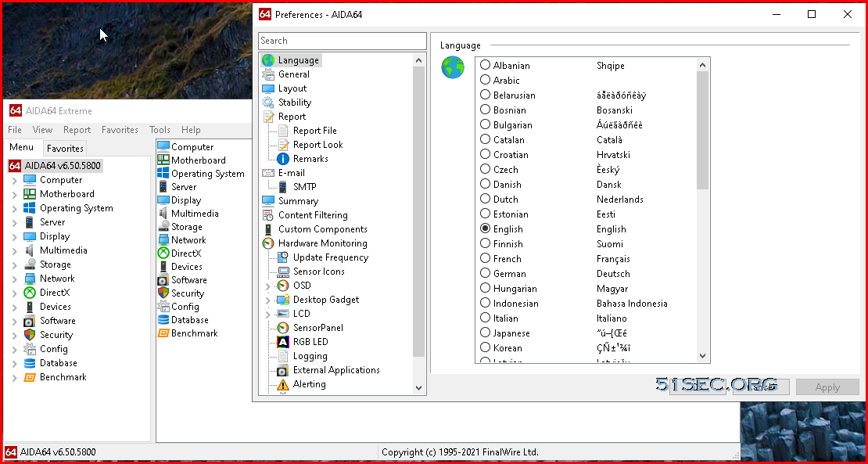Click the Search field in Preferences
The height and width of the screenshot is (464, 868).
tap(342, 41)
